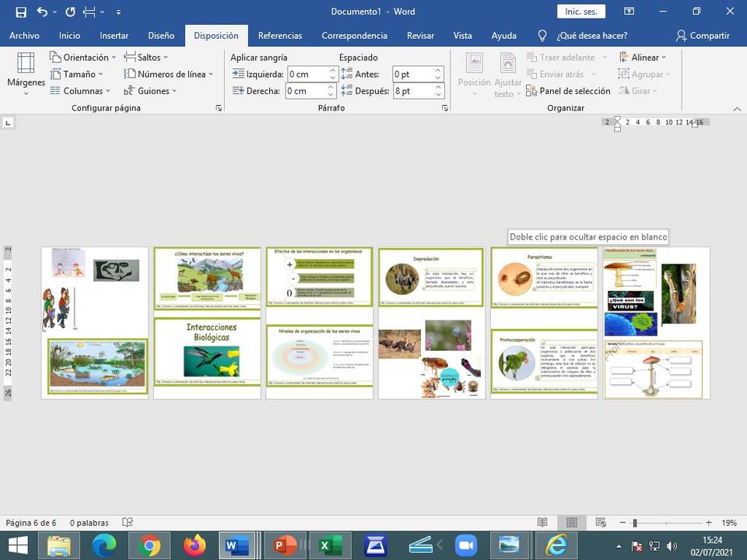Expand the Tamaño page size dropdown
The width and height of the screenshot is (747, 560).
coord(78,75)
